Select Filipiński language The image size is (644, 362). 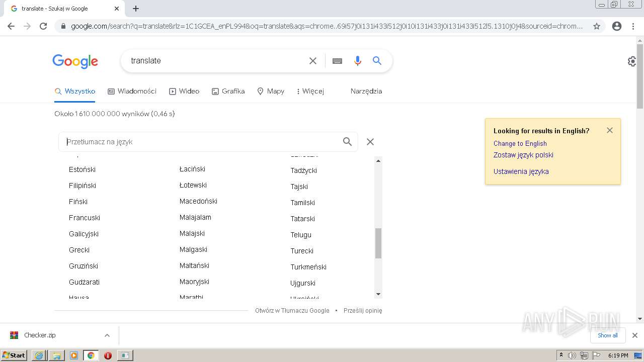[83, 186]
